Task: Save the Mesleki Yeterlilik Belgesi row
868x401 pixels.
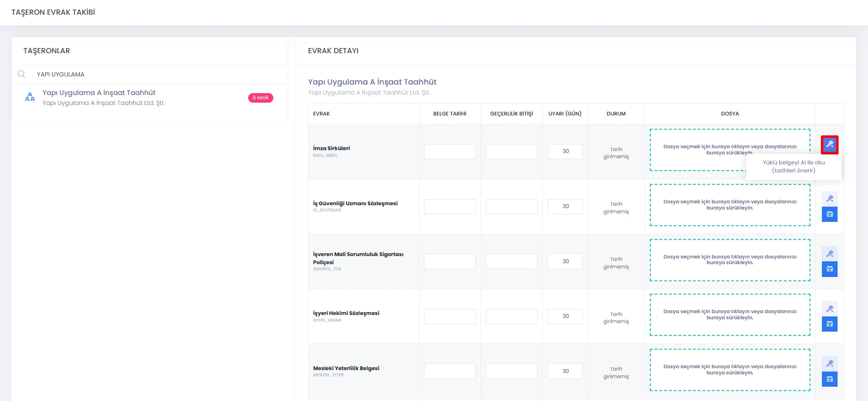Action: click(829, 379)
